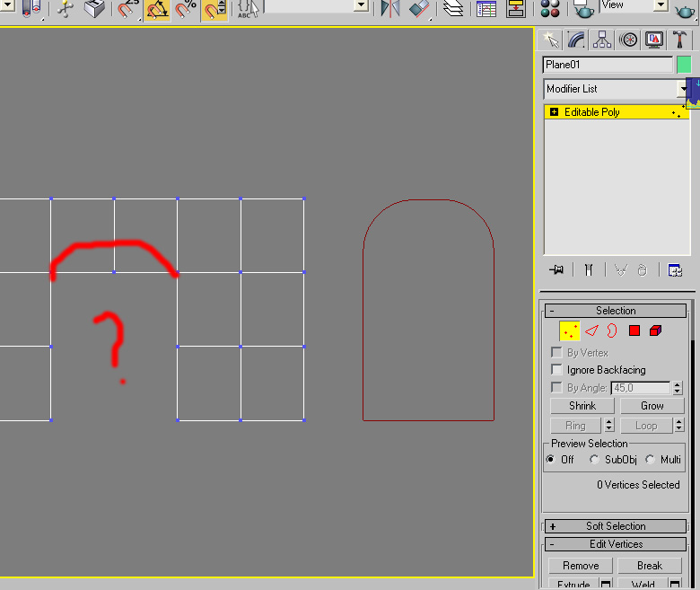Select Edge sub-object level
The image size is (700, 590).
[x=591, y=331]
